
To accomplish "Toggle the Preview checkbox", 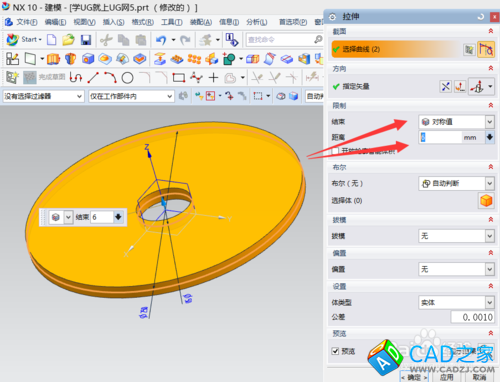I will click(335, 351).
